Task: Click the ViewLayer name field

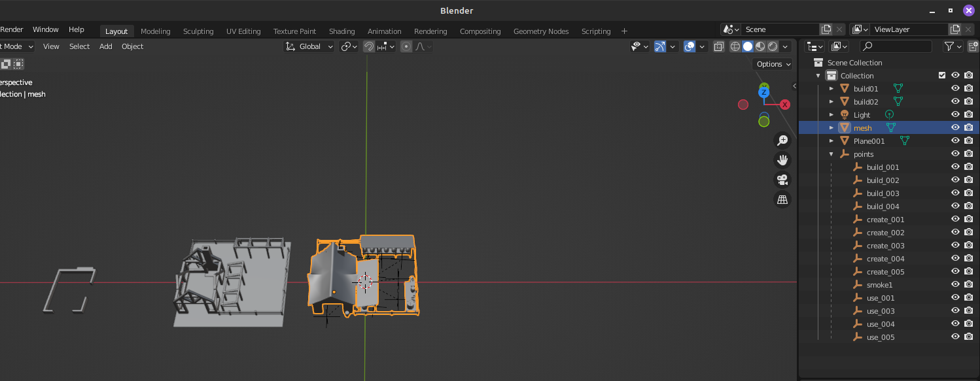Action: click(x=909, y=29)
